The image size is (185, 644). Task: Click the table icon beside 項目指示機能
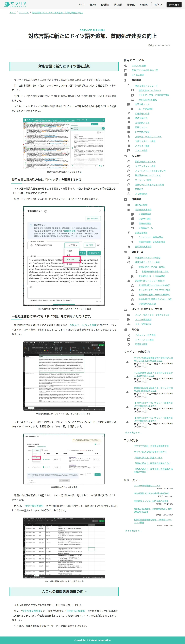tap(129, 205)
